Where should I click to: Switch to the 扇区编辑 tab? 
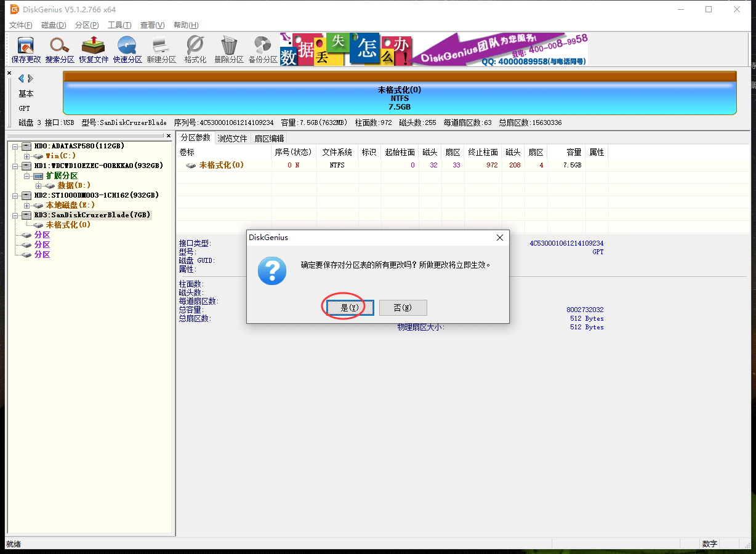tap(269, 138)
